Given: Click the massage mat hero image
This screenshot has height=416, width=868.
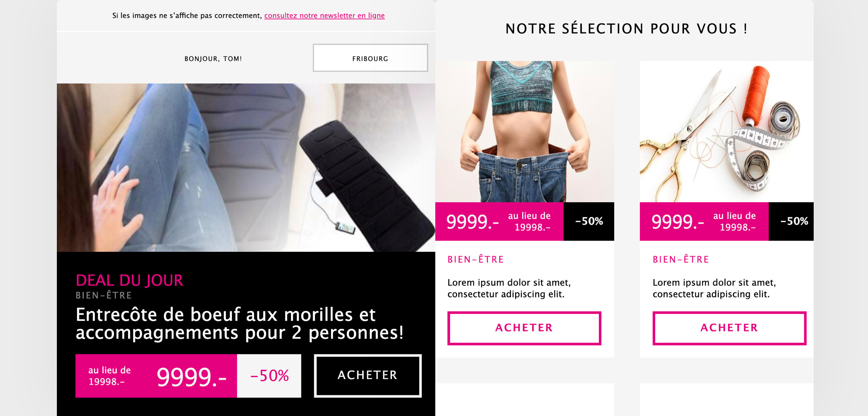Looking at the screenshot, I should click(246, 167).
